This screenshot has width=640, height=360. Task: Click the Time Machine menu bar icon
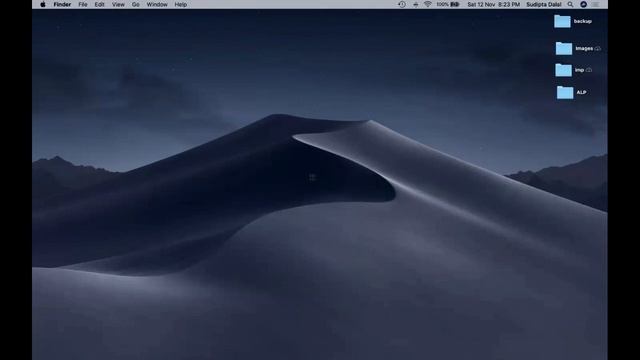coord(402,4)
